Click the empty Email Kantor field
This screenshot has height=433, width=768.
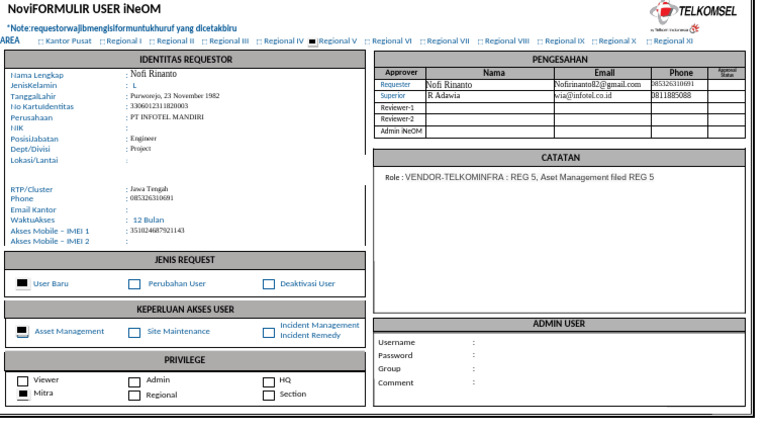point(245,210)
